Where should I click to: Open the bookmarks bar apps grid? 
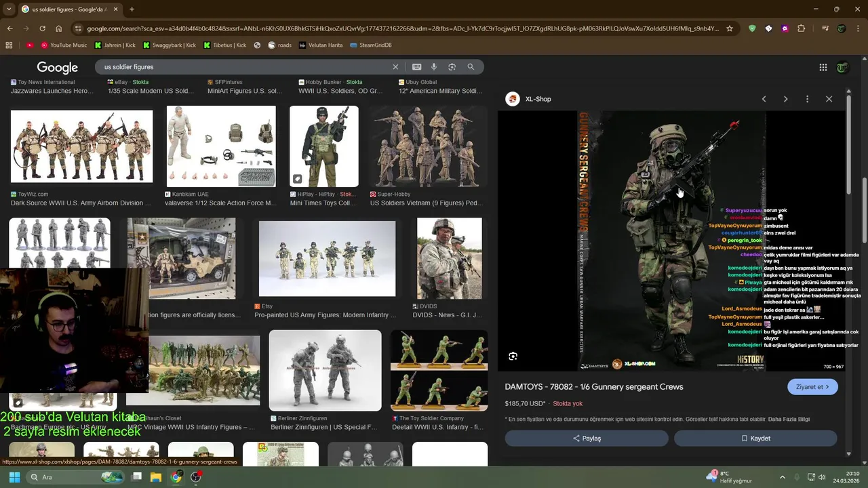[x=9, y=45]
